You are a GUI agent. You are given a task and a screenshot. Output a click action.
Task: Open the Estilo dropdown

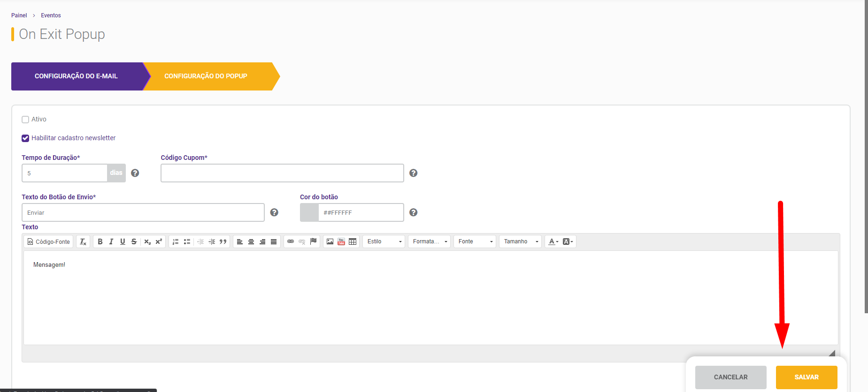[x=384, y=241]
